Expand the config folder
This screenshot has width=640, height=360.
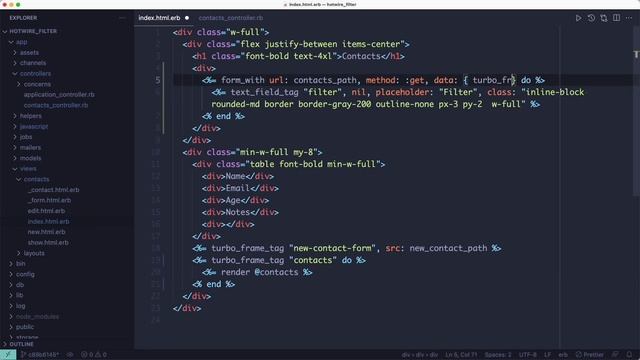[x=25, y=274]
